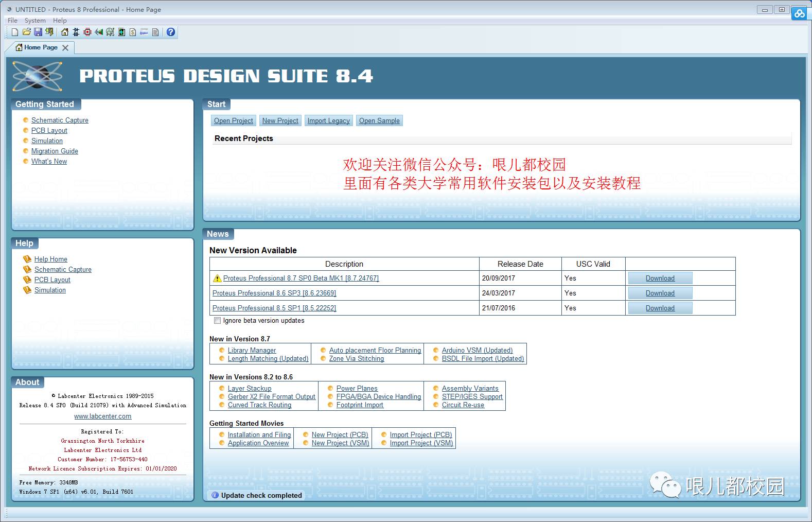This screenshot has width=812, height=522.
Task: Toggle Ignore beta version updates checkbox
Action: pyautogui.click(x=217, y=320)
